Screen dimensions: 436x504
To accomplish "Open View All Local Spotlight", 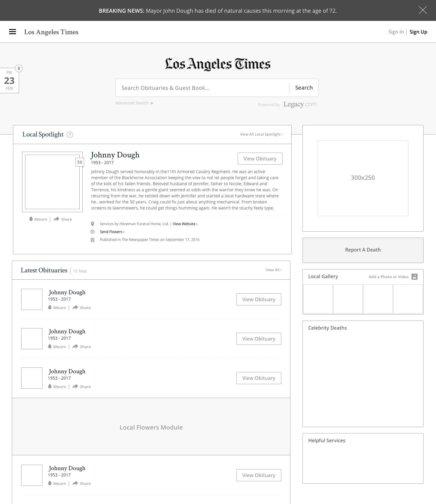I will click(261, 134).
